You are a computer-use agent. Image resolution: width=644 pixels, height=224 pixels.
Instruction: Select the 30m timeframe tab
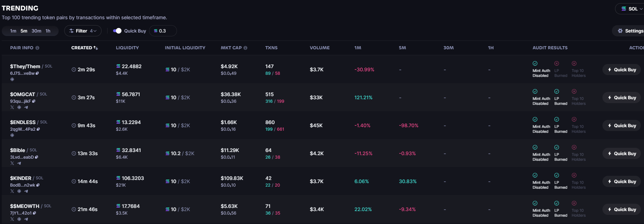(x=36, y=31)
